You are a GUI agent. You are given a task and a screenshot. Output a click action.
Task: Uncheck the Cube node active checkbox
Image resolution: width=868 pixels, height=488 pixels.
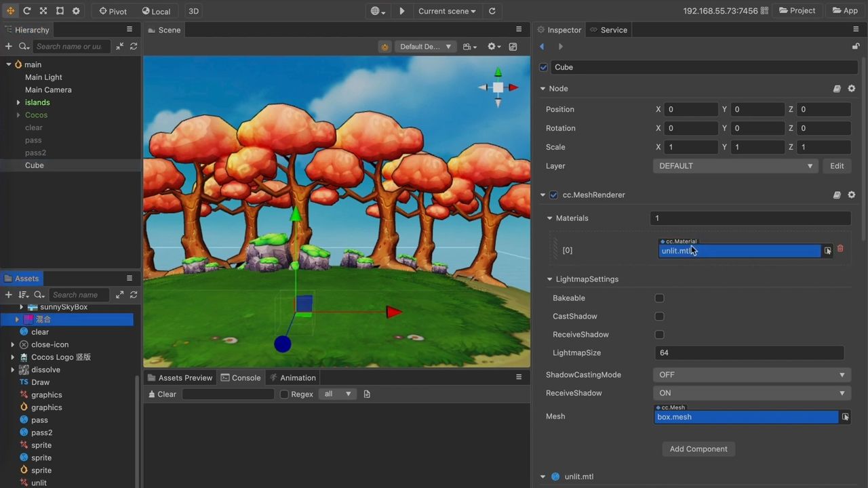pyautogui.click(x=543, y=67)
